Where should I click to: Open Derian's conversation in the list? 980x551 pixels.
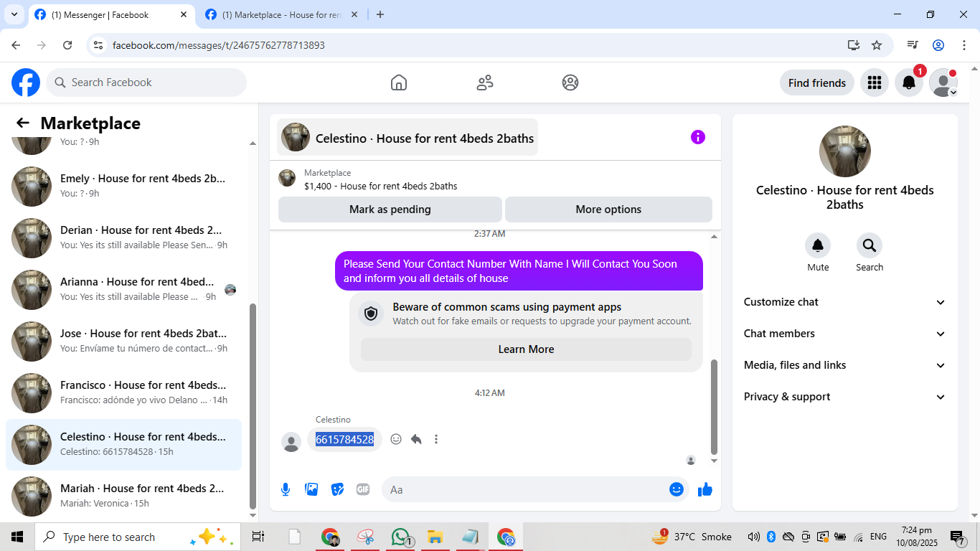pyautogui.click(x=123, y=238)
